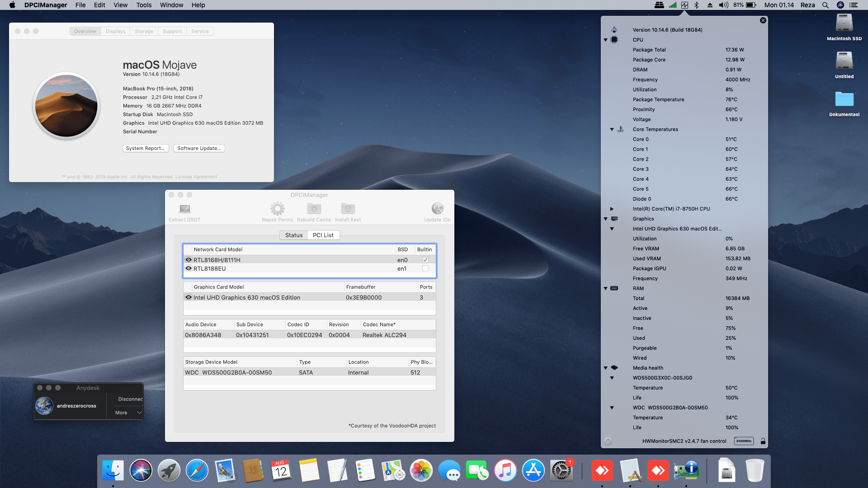The width and height of the screenshot is (868, 488).
Task: Select the Storage tab in About window
Action: click(144, 31)
